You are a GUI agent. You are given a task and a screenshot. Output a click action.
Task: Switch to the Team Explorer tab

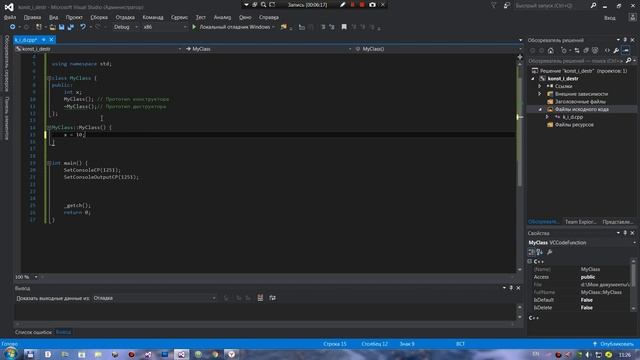point(580,222)
